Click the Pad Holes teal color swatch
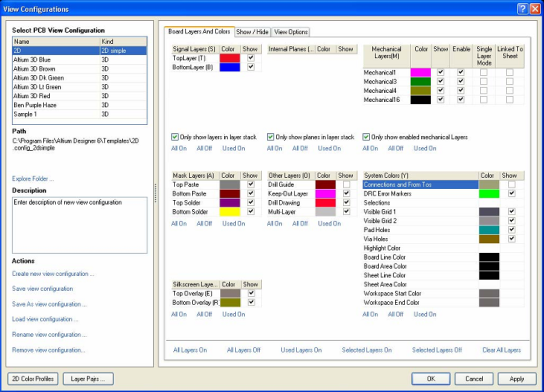 [x=489, y=230]
